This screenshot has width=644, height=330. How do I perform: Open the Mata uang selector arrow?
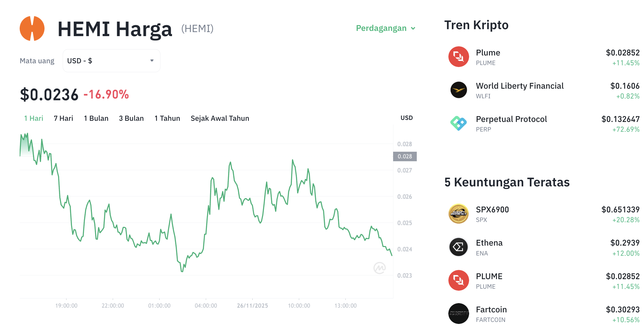click(x=152, y=61)
